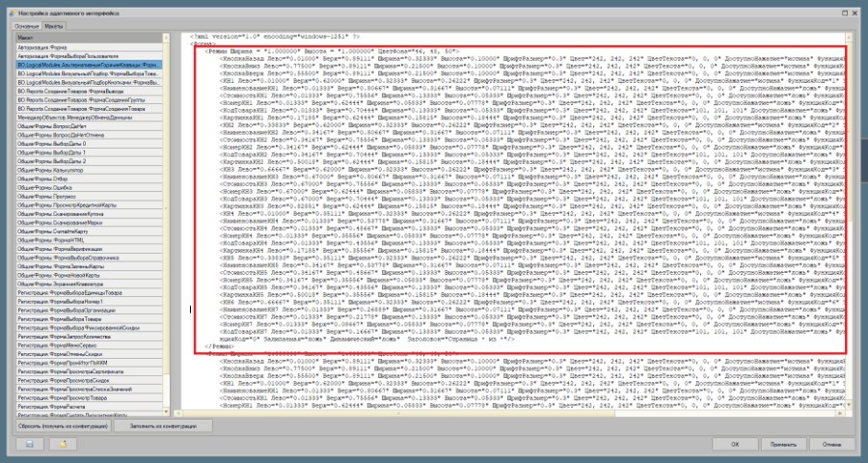The width and height of the screenshot is (868, 463).
Task: Select ОбщиеФормы.ФормаHTML row
Action: coord(89,240)
